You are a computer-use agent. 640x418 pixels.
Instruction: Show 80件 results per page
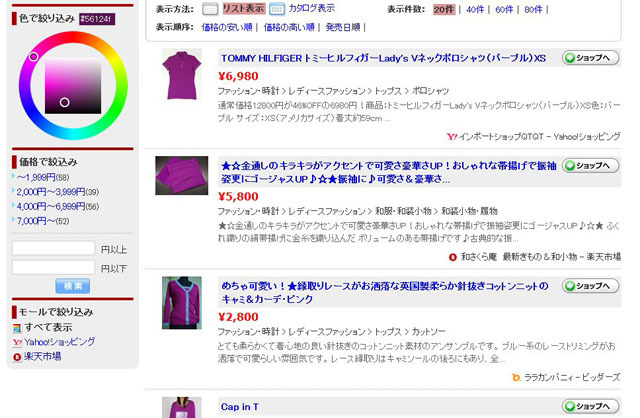(x=533, y=9)
